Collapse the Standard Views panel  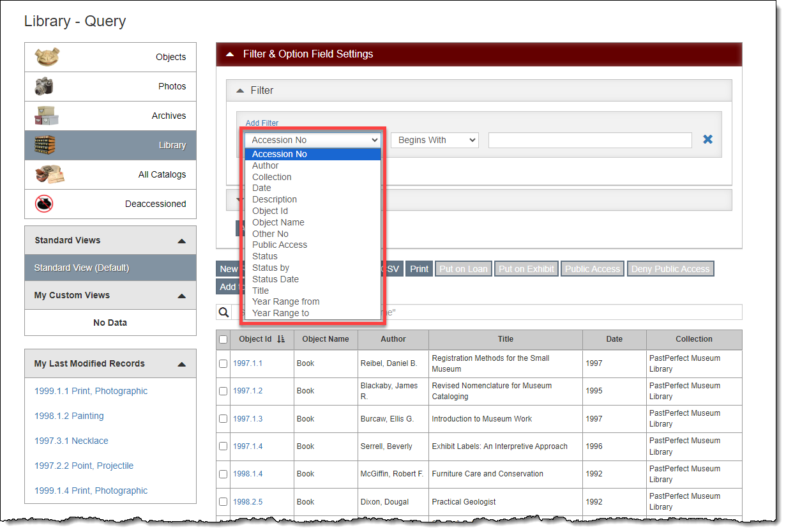click(x=181, y=241)
